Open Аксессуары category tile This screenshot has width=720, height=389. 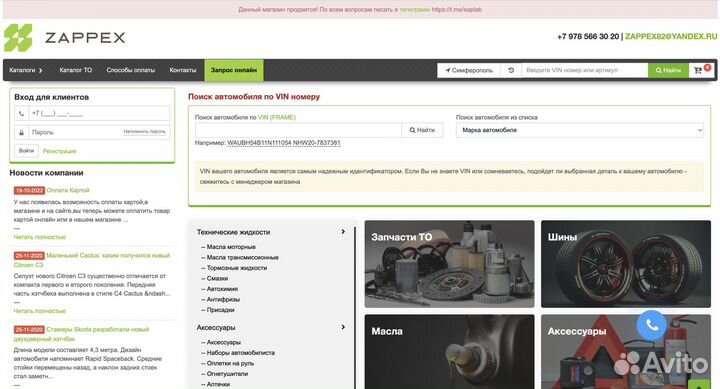point(626,352)
